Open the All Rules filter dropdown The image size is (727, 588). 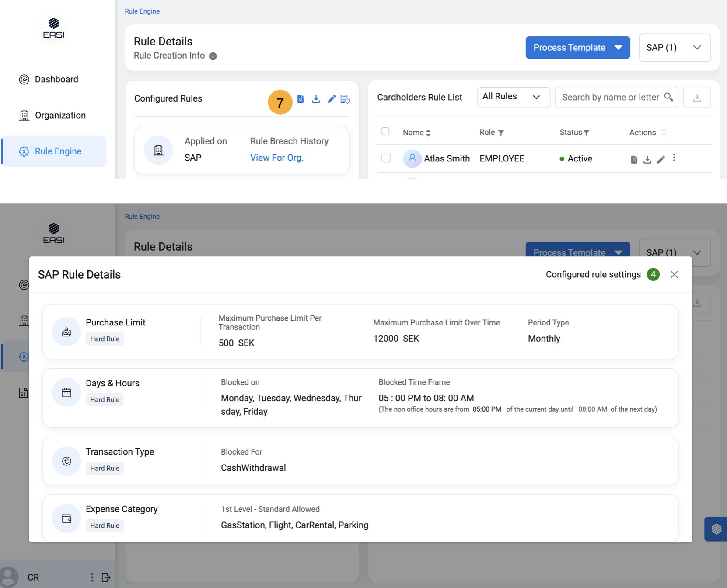point(513,97)
